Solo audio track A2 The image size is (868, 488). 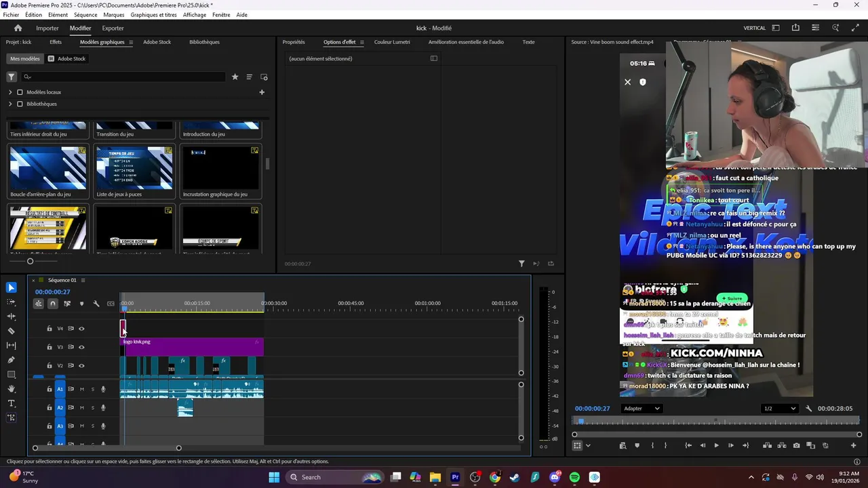[92, 407]
